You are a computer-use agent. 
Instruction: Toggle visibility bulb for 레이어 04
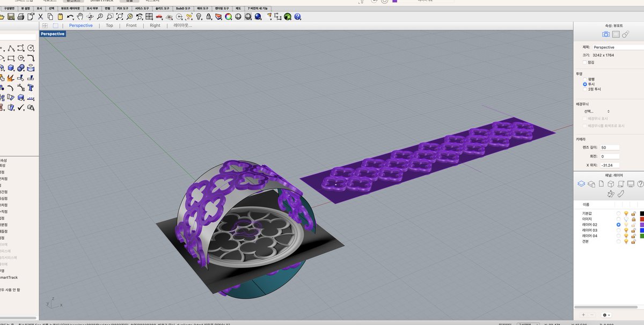[x=626, y=236]
